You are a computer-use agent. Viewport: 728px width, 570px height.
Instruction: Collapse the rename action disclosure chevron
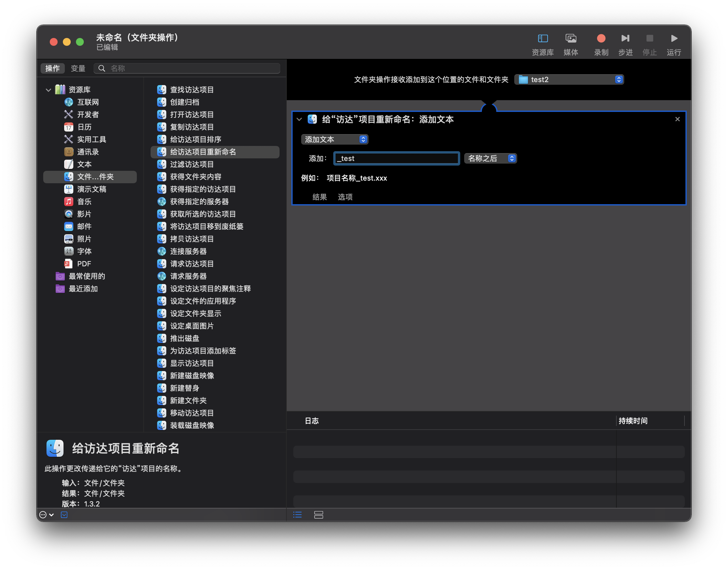[x=299, y=119]
